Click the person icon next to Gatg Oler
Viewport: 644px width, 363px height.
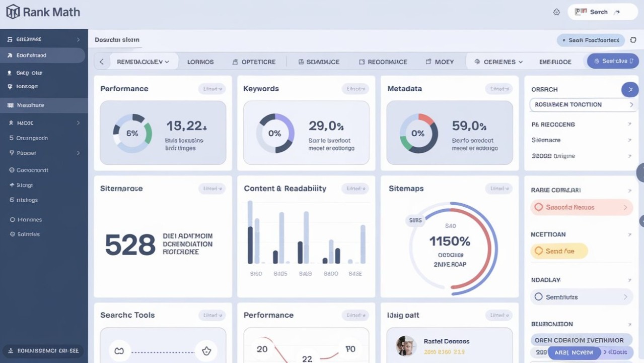[x=10, y=73]
